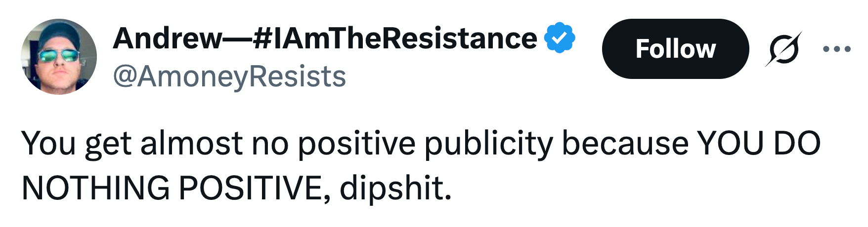Click the mirrored sunglasses in the avatar
This screenshot has width=868, height=227.
[58, 56]
